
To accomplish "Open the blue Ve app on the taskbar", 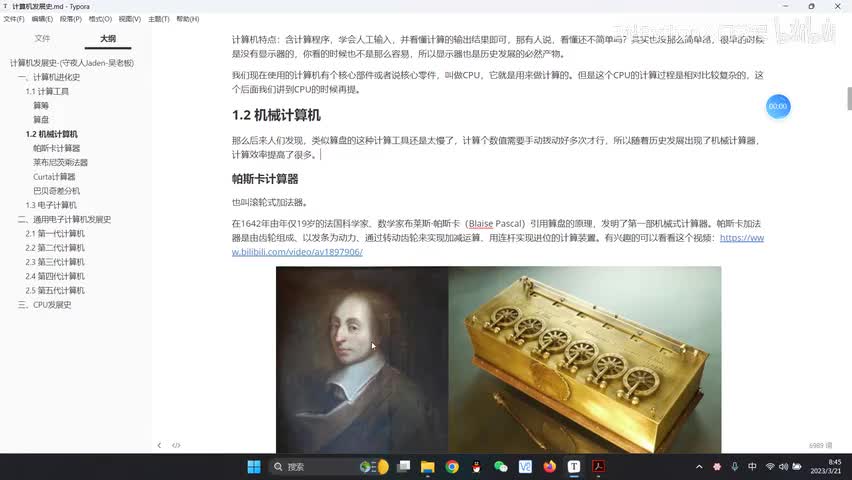I will coord(525,466).
